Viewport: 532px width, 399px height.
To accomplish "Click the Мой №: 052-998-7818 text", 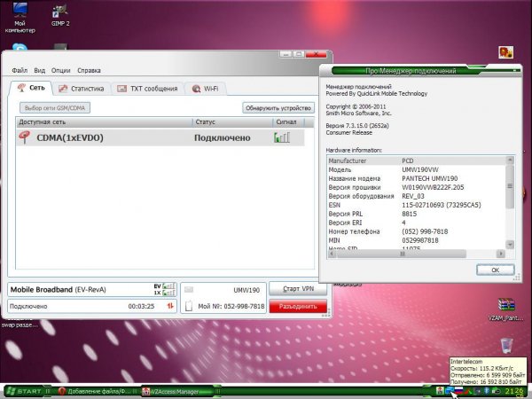I will click(231, 306).
